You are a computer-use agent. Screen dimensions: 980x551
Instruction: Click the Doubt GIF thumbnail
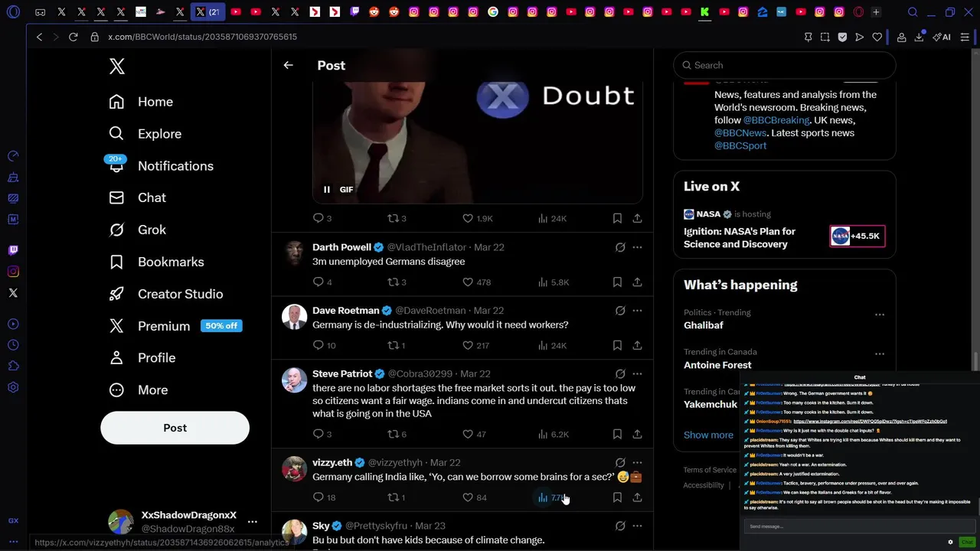pos(478,142)
